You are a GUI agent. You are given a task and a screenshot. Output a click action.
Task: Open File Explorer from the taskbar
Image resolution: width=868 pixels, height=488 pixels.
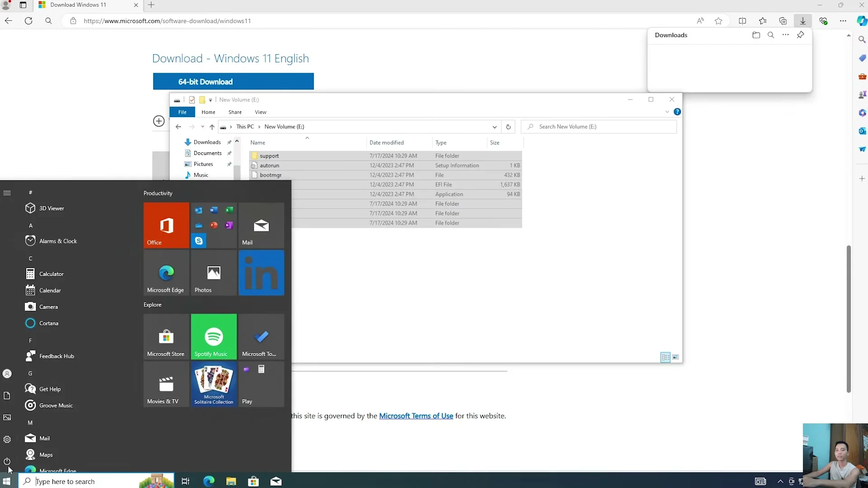231,481
